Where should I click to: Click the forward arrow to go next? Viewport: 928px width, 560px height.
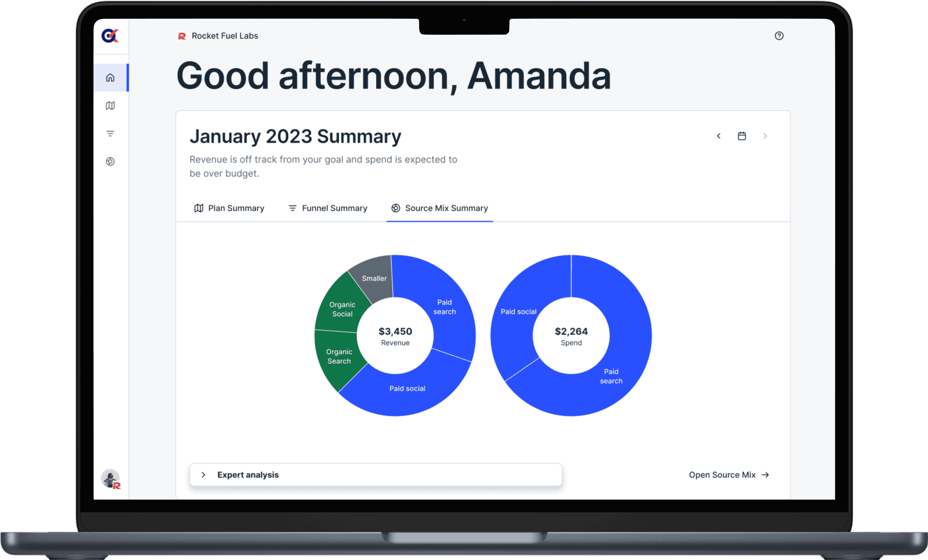765,137
